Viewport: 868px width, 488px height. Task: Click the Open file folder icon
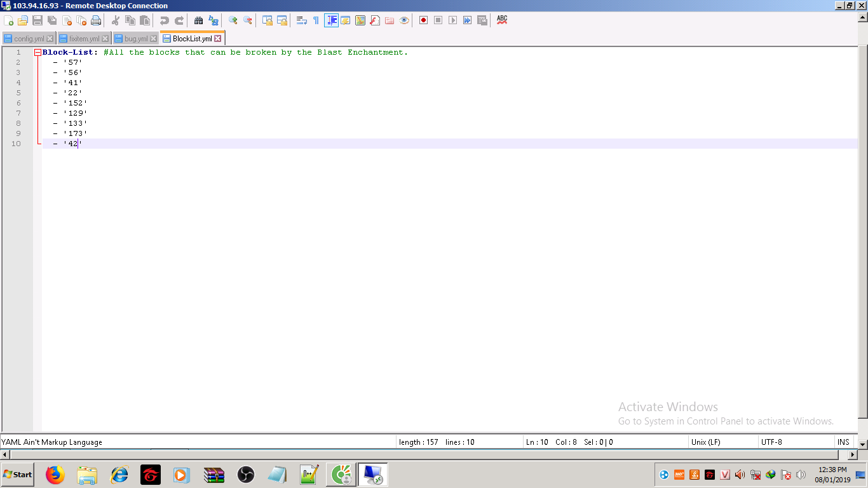pos(23,20)
